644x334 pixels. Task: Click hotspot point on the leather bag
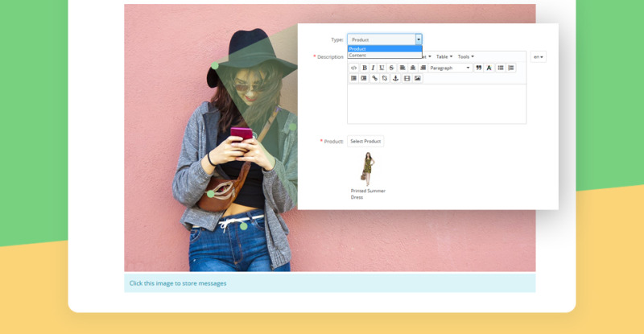pos(211,193)
